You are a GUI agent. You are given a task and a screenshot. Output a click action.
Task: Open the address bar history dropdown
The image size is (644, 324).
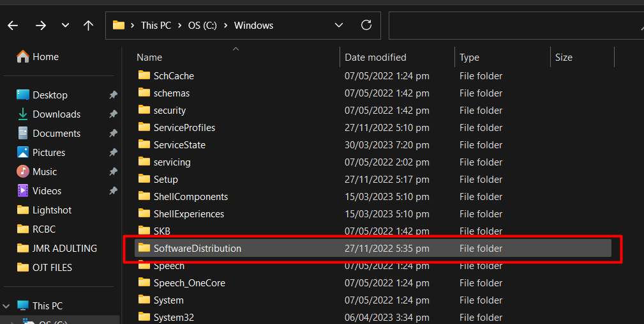pos(339,26)
